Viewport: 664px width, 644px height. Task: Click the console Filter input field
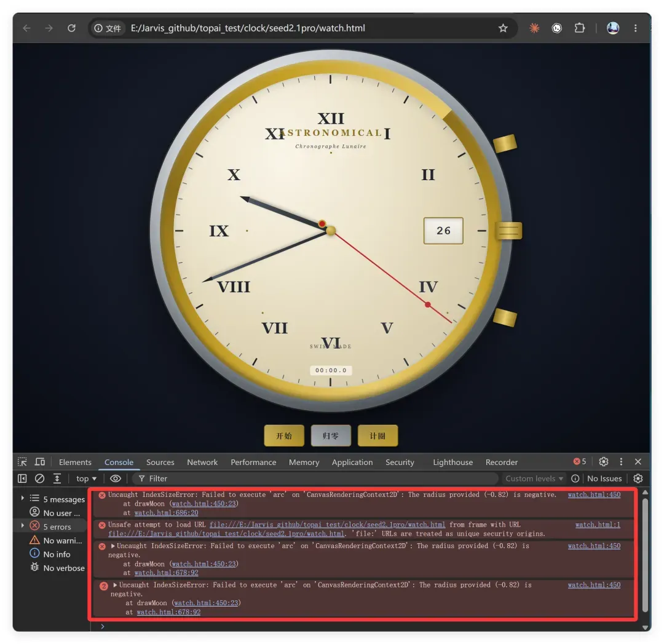[315, 479]
